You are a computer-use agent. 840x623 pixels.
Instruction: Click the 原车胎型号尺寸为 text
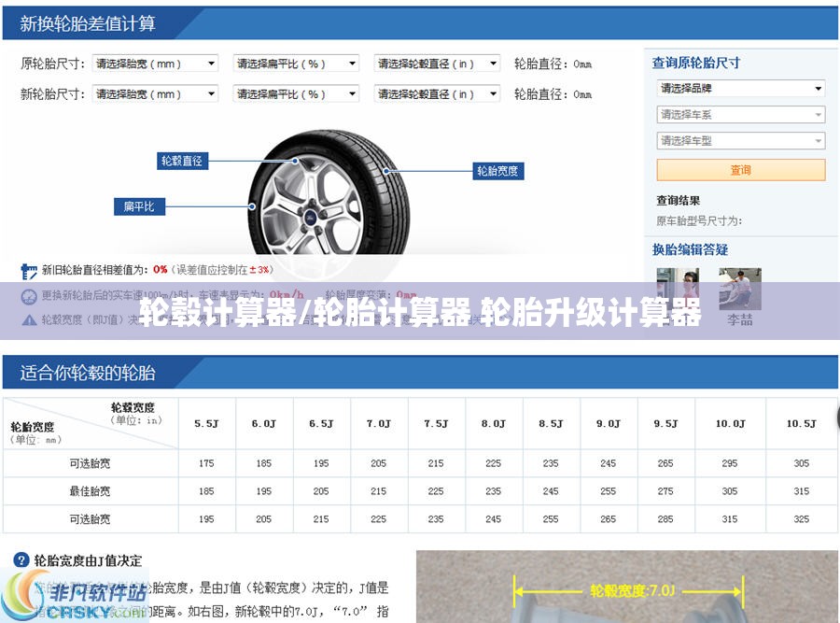(699, 220)
